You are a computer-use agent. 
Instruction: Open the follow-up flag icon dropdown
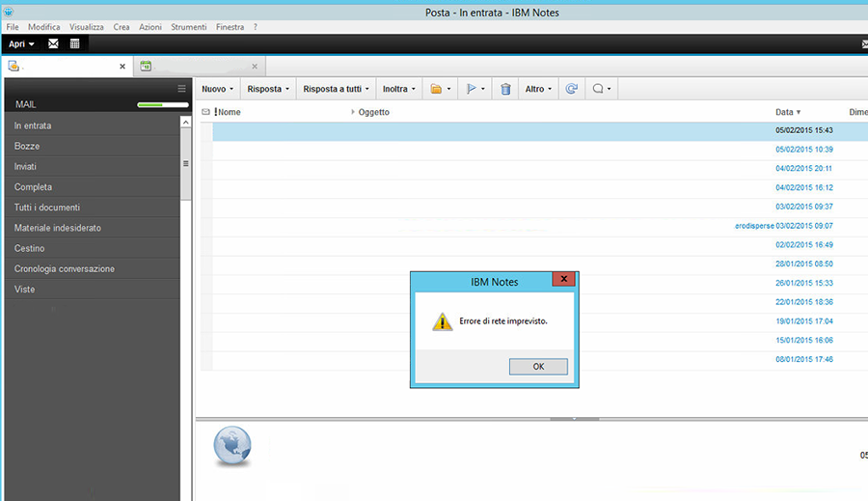[x=475, y=89]
